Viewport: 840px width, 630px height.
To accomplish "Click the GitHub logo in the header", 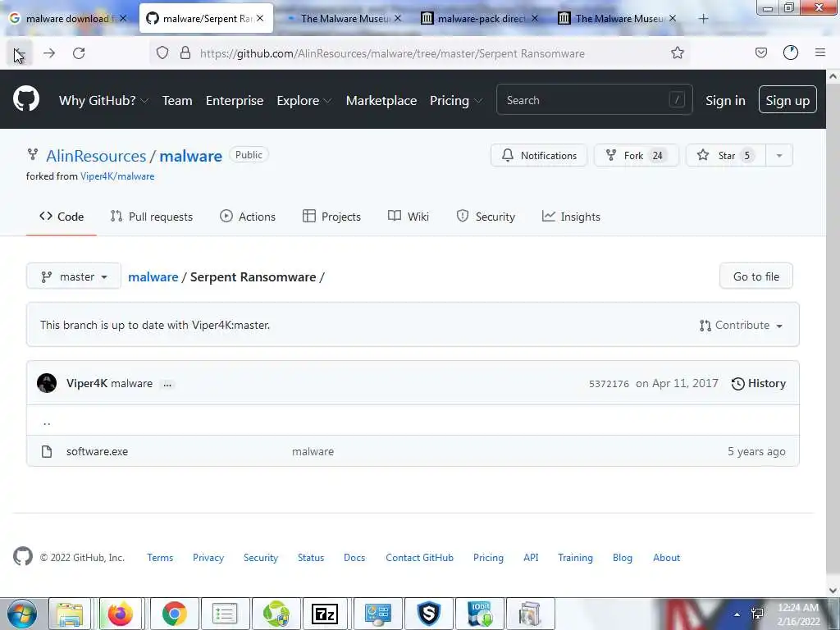I will click(26, 98).
